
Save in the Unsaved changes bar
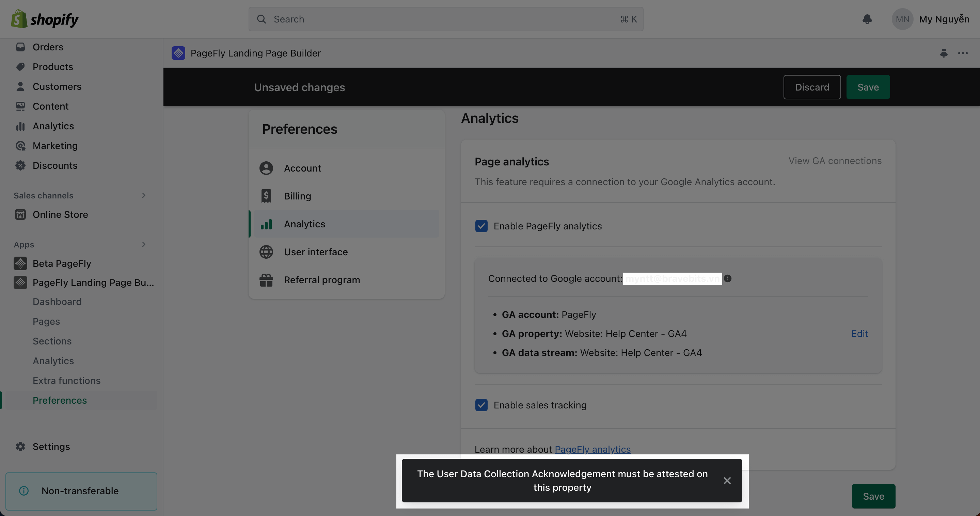pyautogui.click(x=868, y=87)
